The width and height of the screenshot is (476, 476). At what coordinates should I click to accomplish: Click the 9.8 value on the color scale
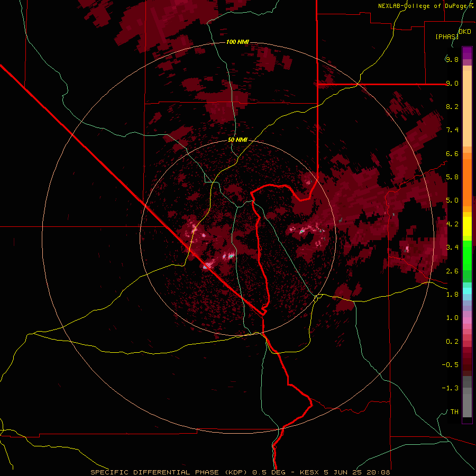452,59
